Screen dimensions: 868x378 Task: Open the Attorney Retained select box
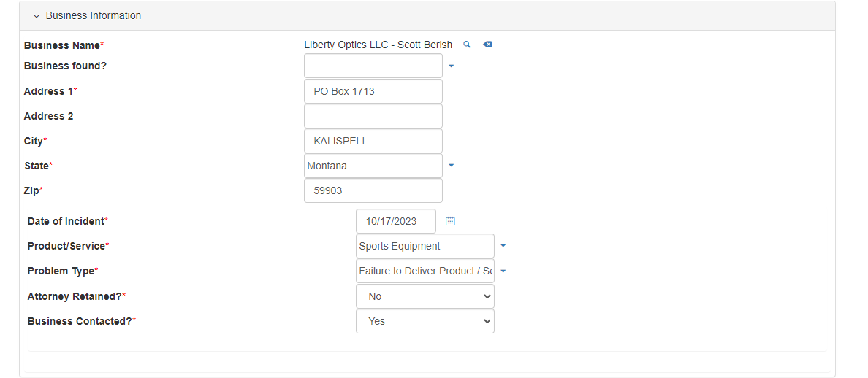(425, 296)
